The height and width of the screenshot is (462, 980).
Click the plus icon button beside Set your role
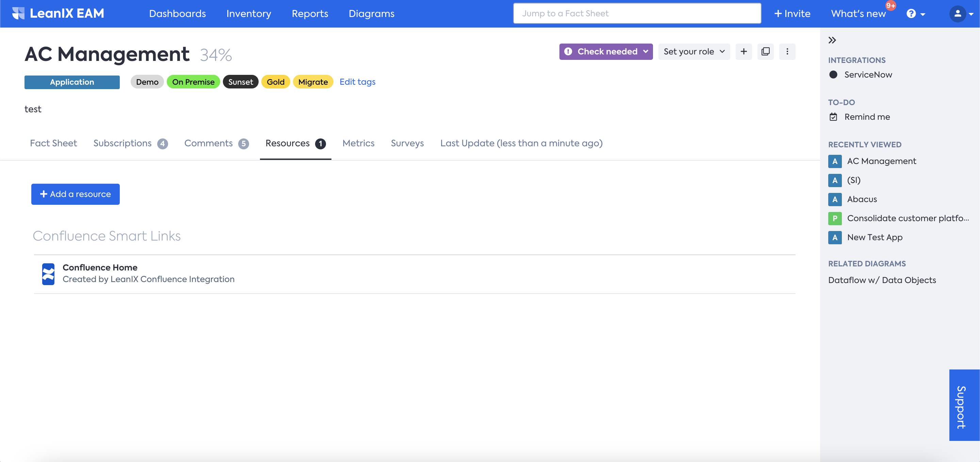point(744,51)
